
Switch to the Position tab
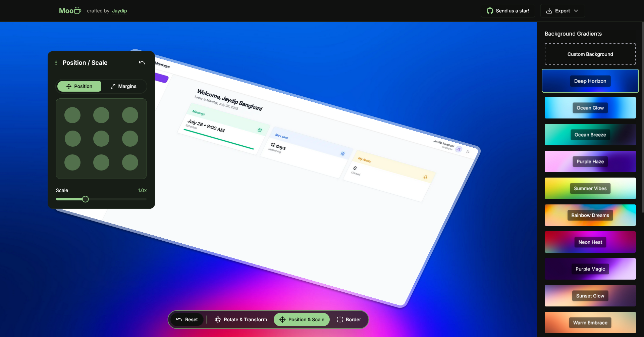coord(79,86)
